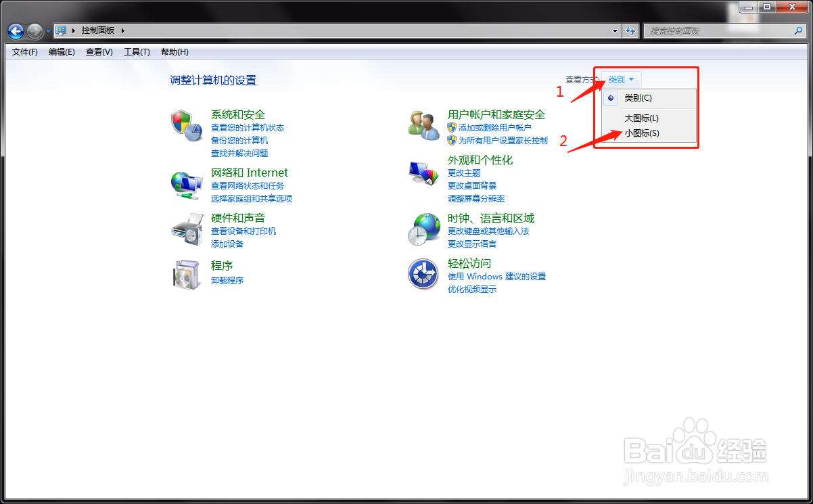Image resolution: width=813 pixels, height=504 pixels.
Task: Open 更改桌面背景 link
Action: coord(472,185)
